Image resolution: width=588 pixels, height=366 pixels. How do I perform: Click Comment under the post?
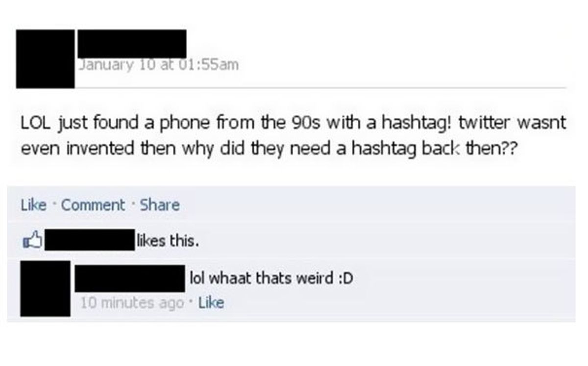[x=93, y=205]
